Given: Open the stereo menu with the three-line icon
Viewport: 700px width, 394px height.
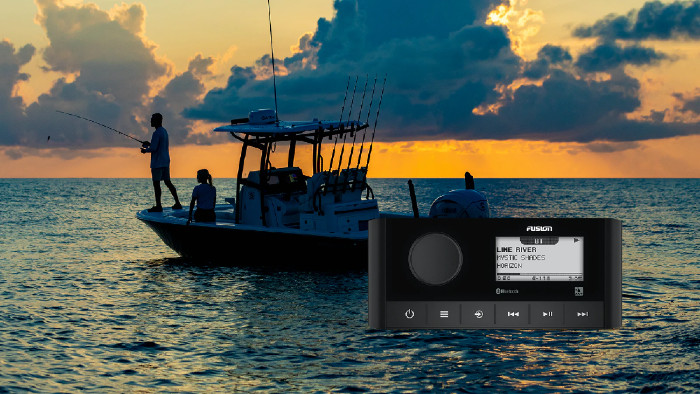Looking at the screenshot, I should [x=444, y=314].
